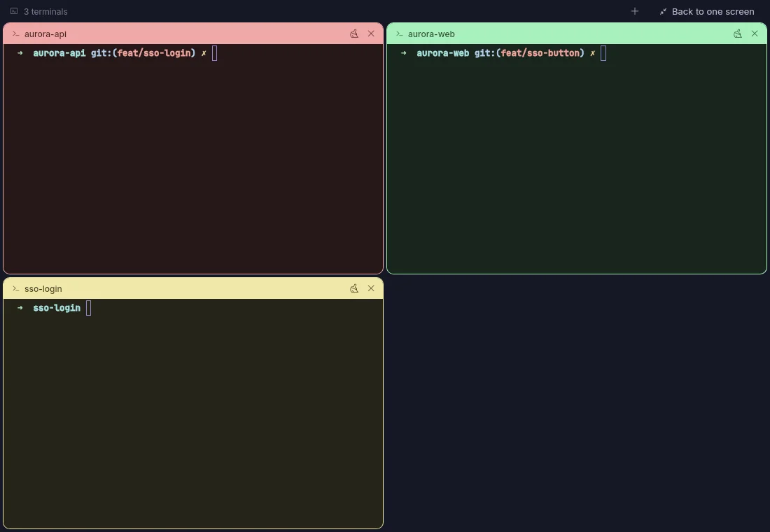Click the sso-login directory name in prompt
The height and width of the screenshot is (532, 770).
(57, 308)
